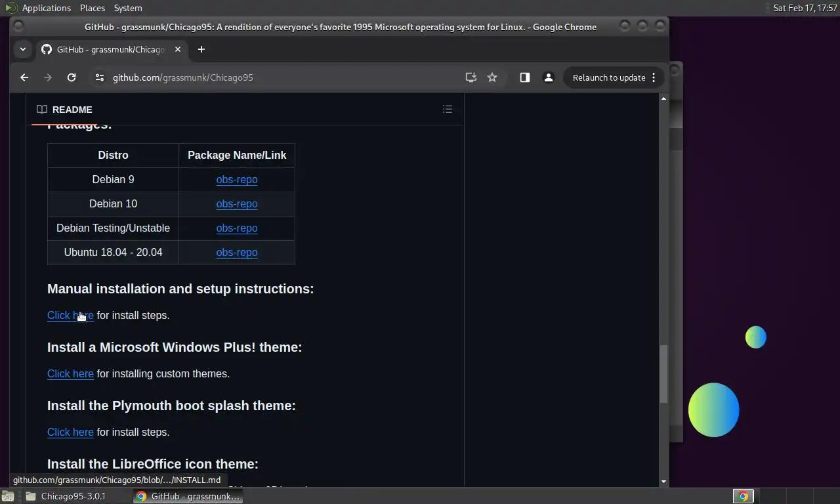Select the 'Debian Testing/Unstable' table cell
Screen dimensions: 840x504
pos(113,228)
